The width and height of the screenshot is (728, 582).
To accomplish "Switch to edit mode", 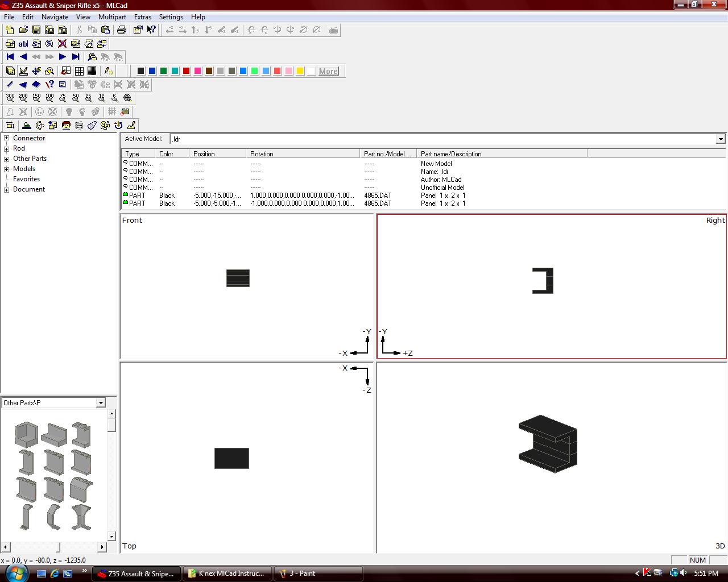I will pos(23,71).
